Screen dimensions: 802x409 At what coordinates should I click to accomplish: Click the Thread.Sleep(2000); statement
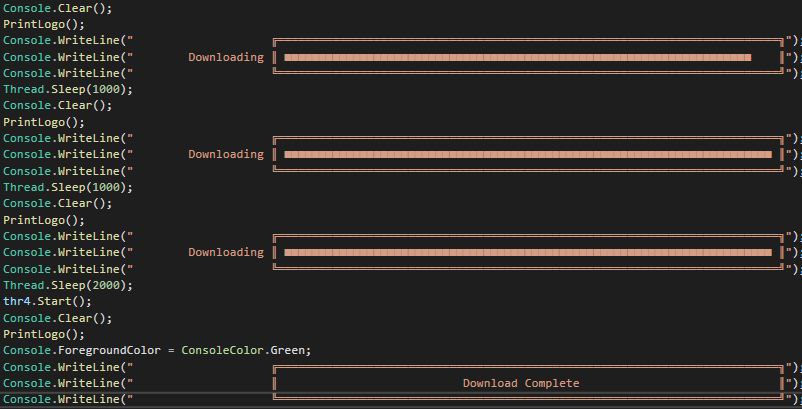click(68, 285)
